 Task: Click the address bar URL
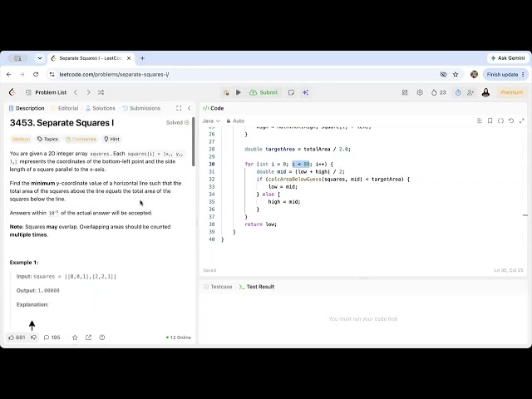tap(114, 74)
